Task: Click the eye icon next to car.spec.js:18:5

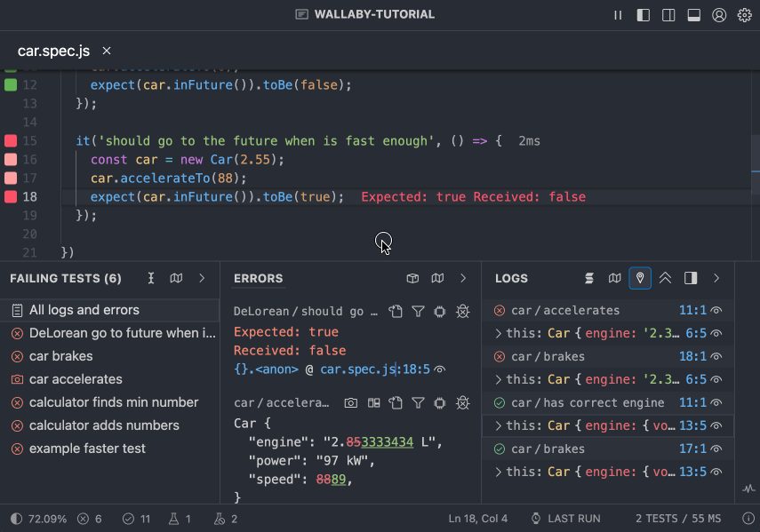Action: point(440,369)
